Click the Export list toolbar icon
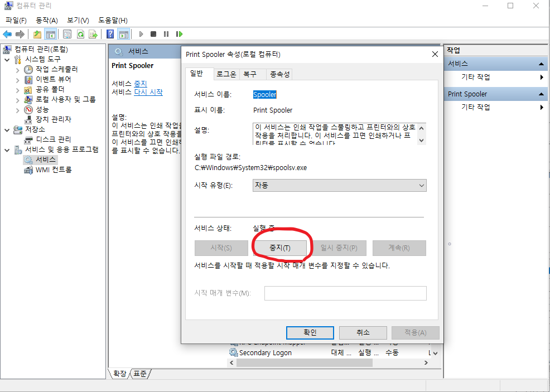This screenshot has height=392, width=550. [x=93, y=34]
